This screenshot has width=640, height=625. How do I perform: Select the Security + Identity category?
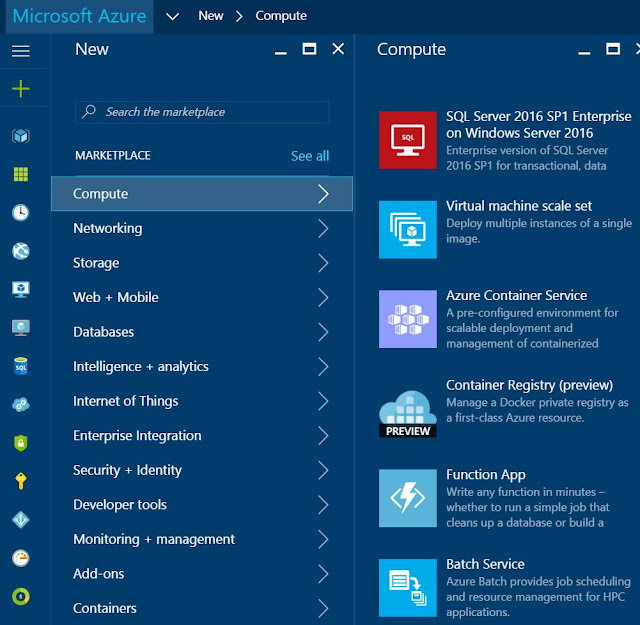pos(202,470)
